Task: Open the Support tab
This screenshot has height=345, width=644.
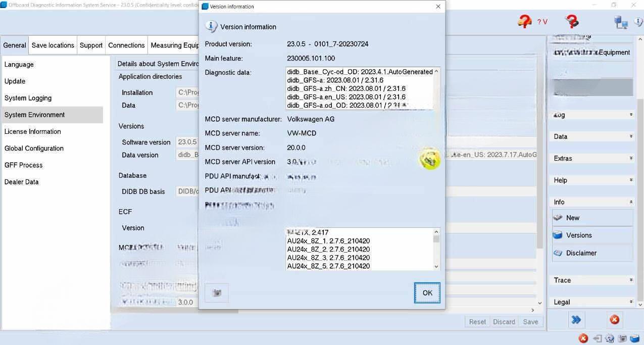Action: tap(91, 45)
